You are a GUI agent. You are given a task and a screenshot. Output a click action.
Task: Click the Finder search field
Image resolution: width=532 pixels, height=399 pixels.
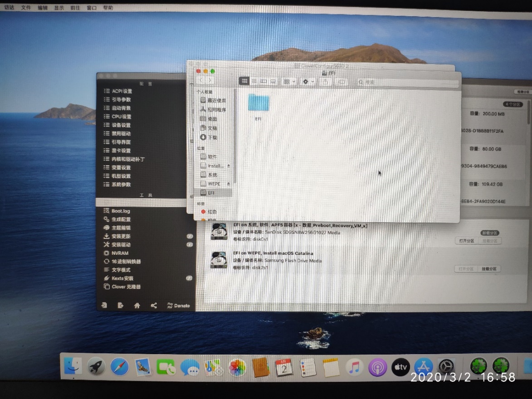(408, 82)
